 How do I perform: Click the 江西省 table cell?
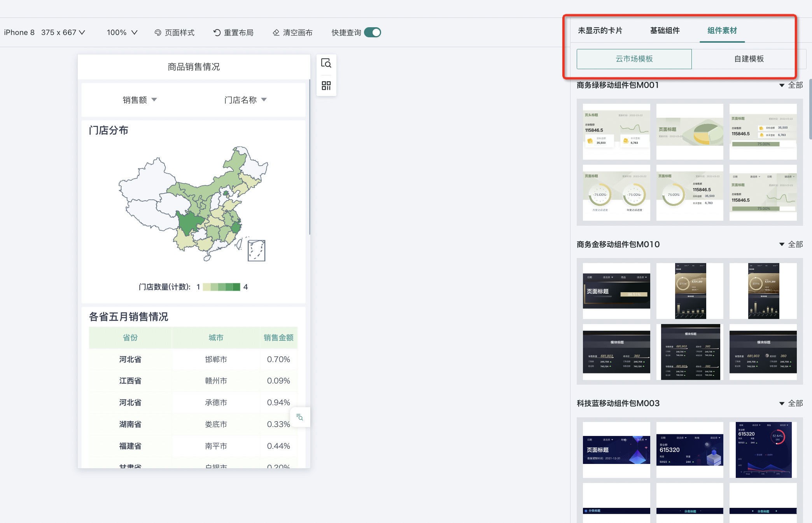tap(130, 381)
